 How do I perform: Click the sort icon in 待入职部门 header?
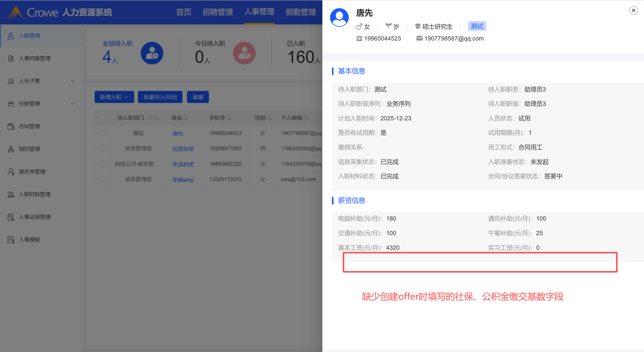(150, 118)
